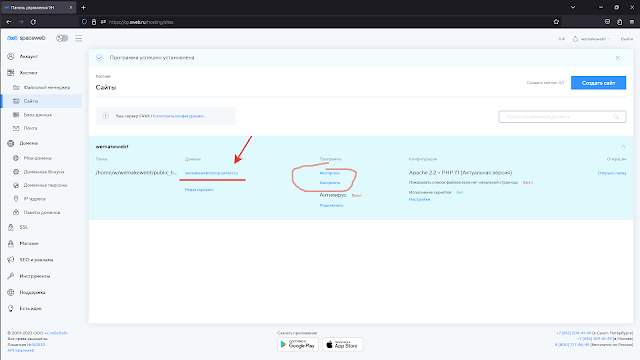Click the Домены globe icon
The height and width of the screenshot is (360, 640).
point(11,143)
